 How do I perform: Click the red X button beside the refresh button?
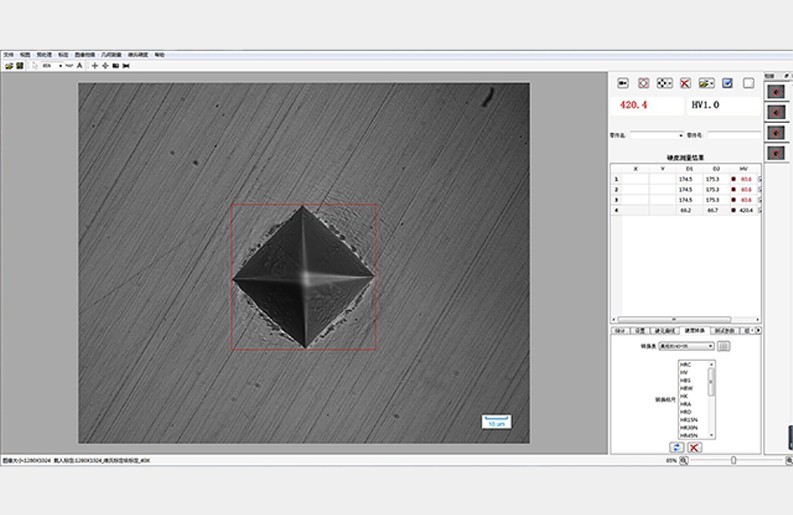(x=694, y=447)
